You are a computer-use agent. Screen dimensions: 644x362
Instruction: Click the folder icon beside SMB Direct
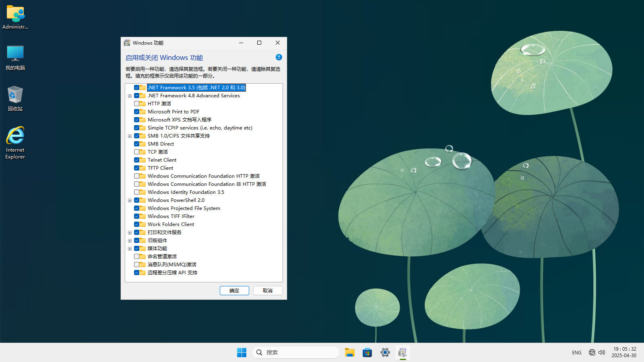point(142,144)
